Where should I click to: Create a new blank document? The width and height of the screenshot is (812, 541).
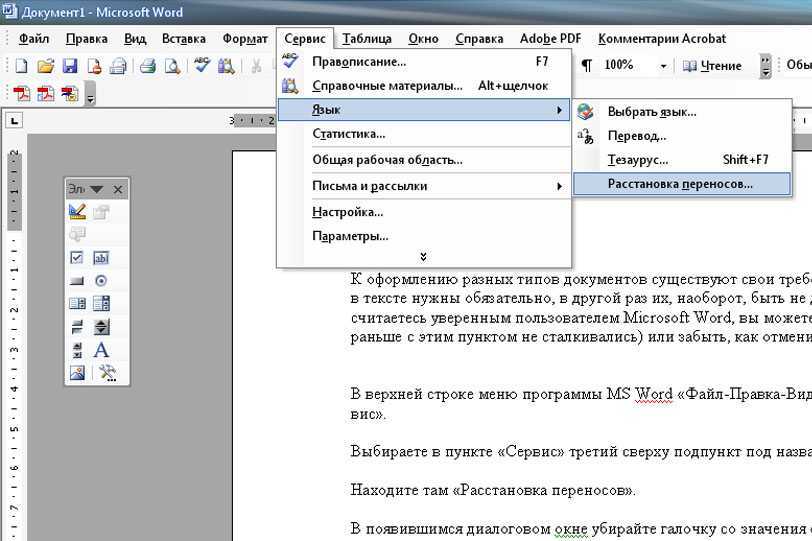point(21,66)
